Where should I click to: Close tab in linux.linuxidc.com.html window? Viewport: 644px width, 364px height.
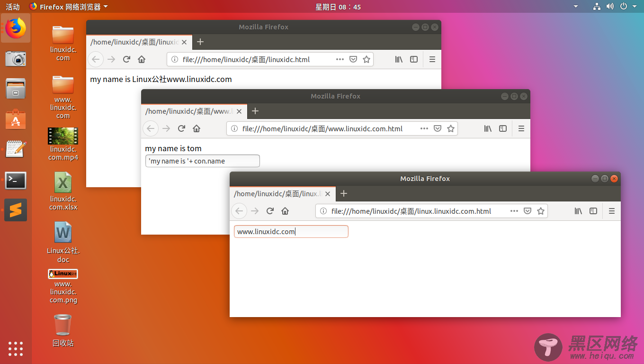tap(328, 194)
